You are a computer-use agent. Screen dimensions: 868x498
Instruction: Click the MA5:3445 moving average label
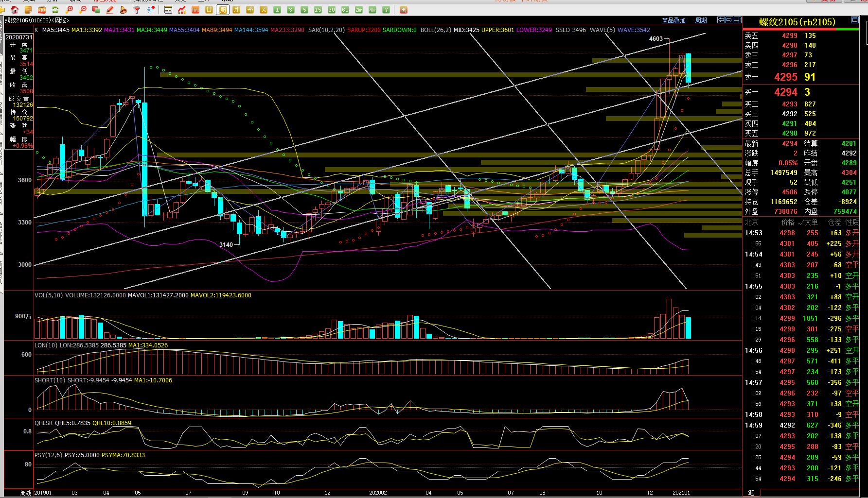point(56,30)
